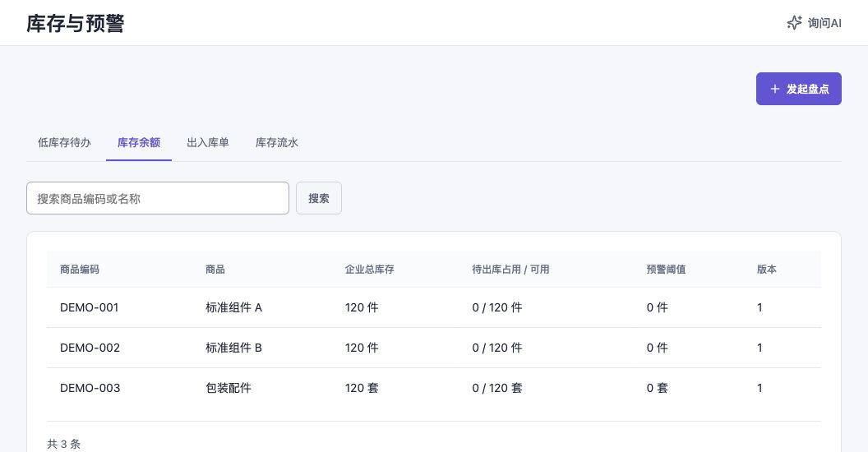Viewport: 868px width, 452px height.
Task: Click total stock 120 件 in DEMO-001 row
Action: coord(362,307)
